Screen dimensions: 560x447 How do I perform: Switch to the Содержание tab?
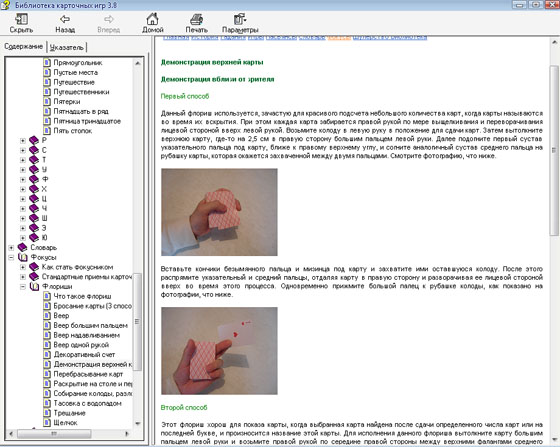[24, 46]
